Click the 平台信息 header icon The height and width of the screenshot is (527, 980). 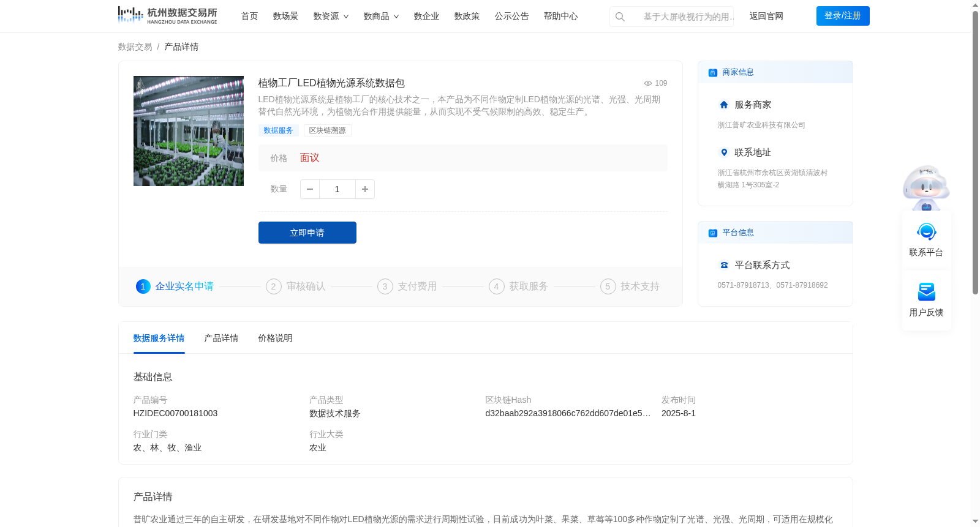[713, 233]
